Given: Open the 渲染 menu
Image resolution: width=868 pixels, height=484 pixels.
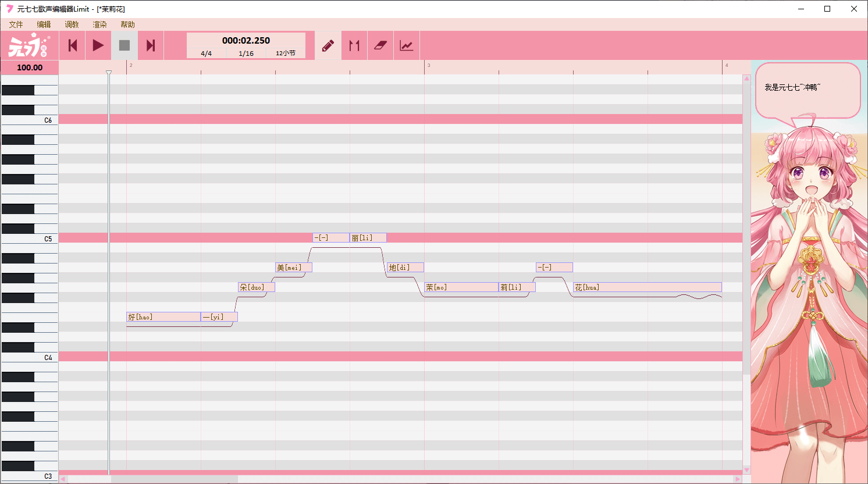Looking at the screenshot, I should pos(99,24).
